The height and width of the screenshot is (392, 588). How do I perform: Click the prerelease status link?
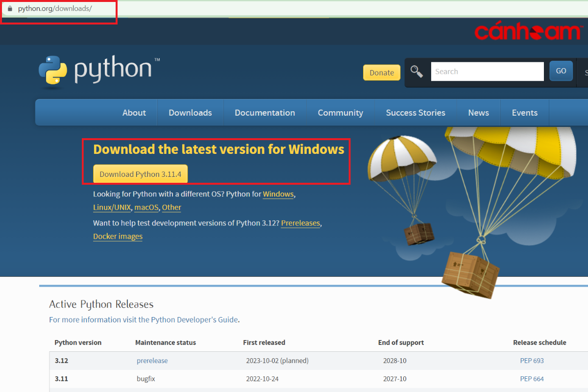click(152, 361)
